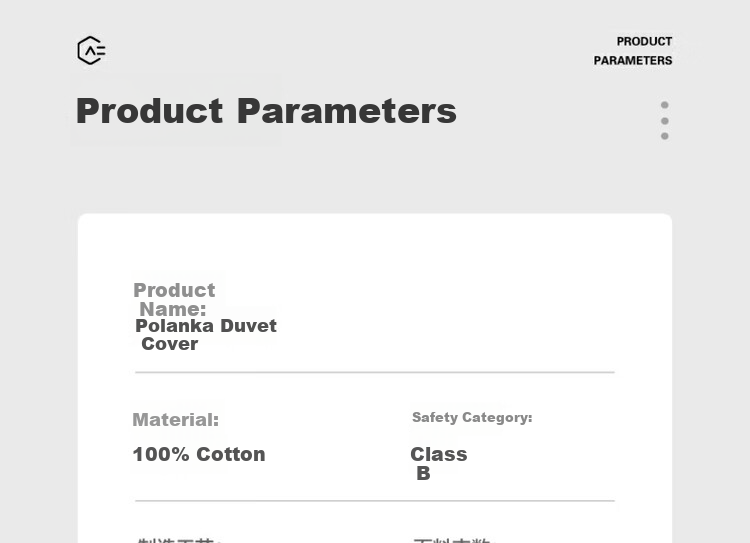This screenshot has height=543, width=750.
Task: Click the word PARAMETERS in top-right corner
Action: point(633,61)
